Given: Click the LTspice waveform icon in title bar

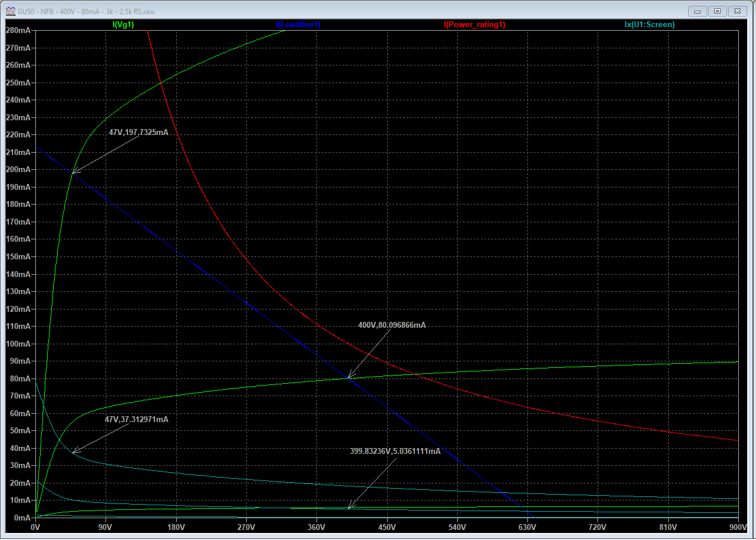Looking at the screenshot, I should tap(9, 11).
